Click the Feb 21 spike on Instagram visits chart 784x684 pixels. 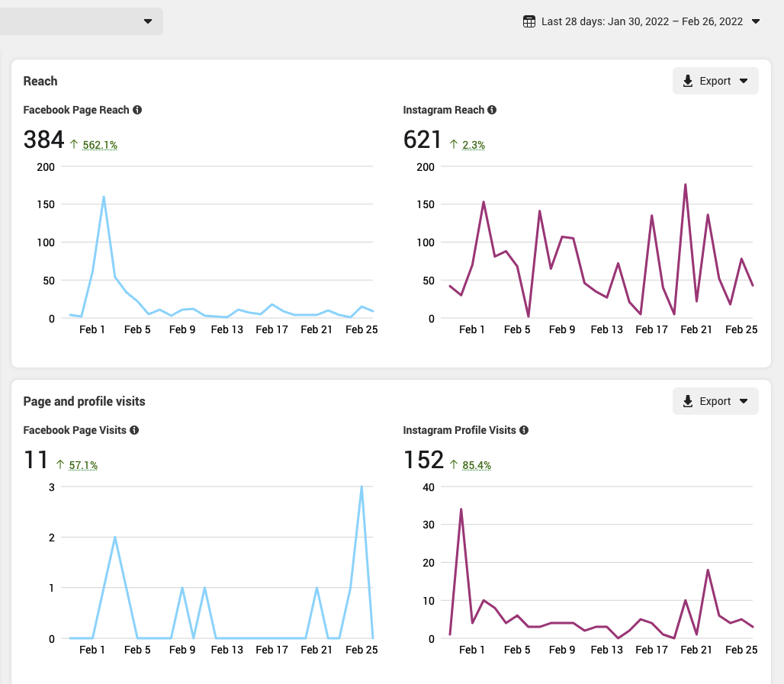pyautogui.click(x=708, y=570)
